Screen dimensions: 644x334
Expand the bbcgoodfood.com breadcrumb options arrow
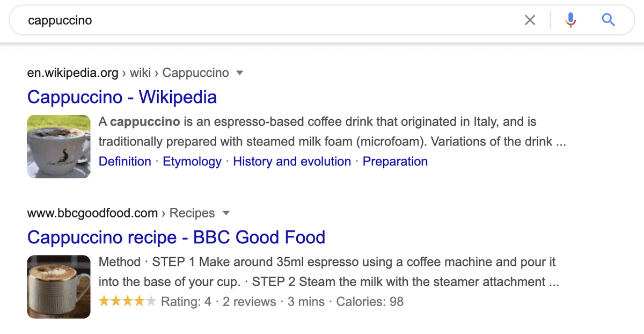click(x=226, y=213)
